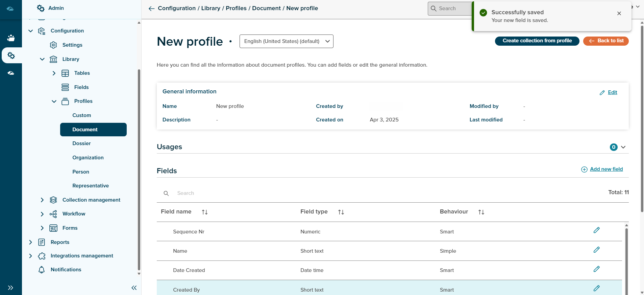Collapse the sidebar with double chevron icon
The width and height of the screenshot is (644, 295).
(134, 288)
